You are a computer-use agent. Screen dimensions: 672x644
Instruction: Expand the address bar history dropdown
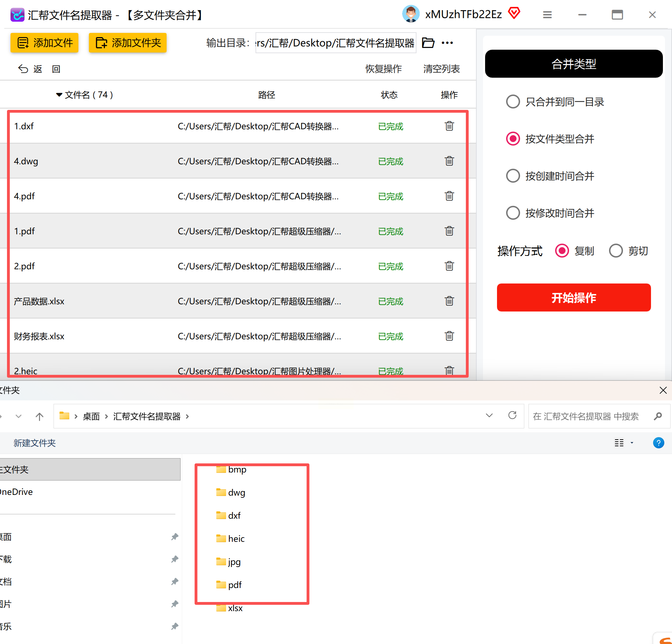coord(489,415)
